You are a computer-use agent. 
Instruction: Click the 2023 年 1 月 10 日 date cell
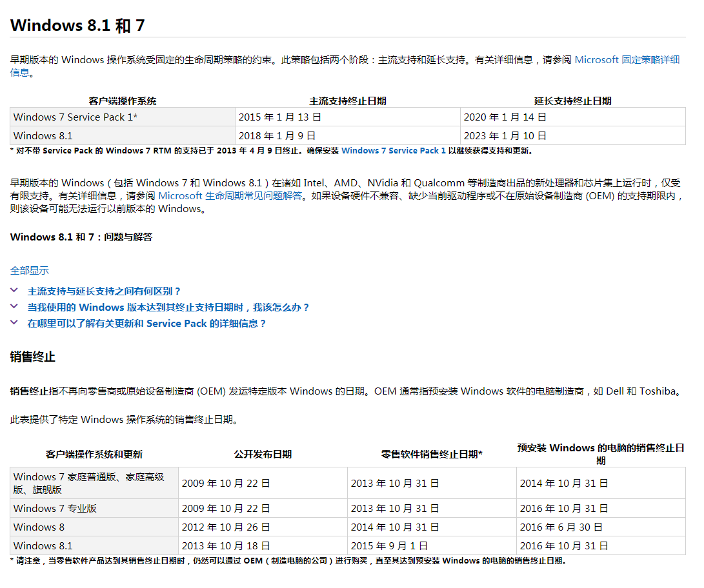point(505,135)
